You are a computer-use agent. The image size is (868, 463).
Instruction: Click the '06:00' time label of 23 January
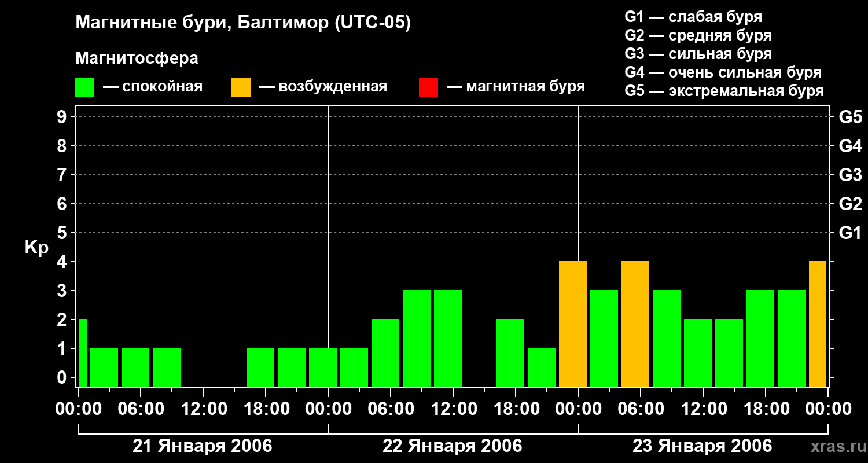tap(641, 409)
